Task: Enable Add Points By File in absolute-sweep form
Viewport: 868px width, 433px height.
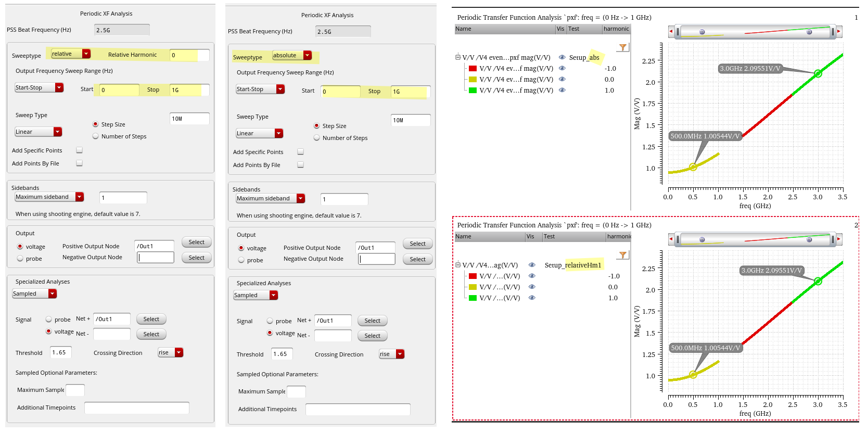Action: [301, 164]
